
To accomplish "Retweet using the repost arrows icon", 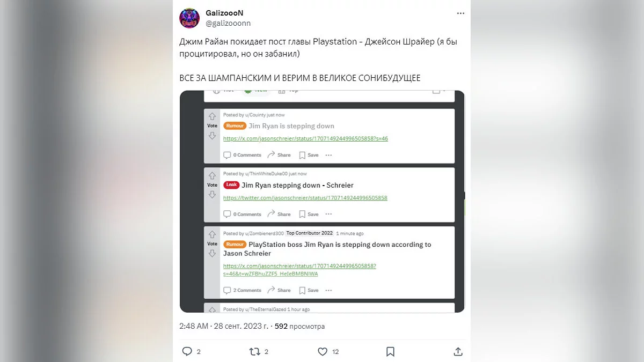I will pos(255,352).
